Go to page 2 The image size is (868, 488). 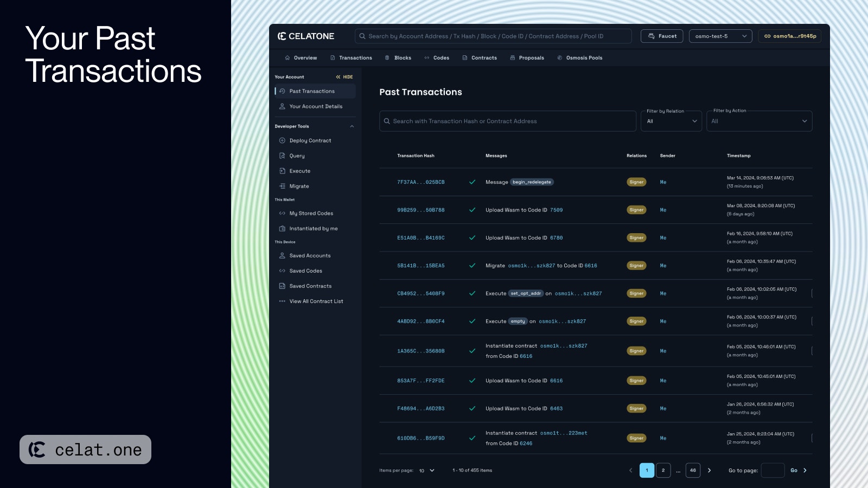663,470
